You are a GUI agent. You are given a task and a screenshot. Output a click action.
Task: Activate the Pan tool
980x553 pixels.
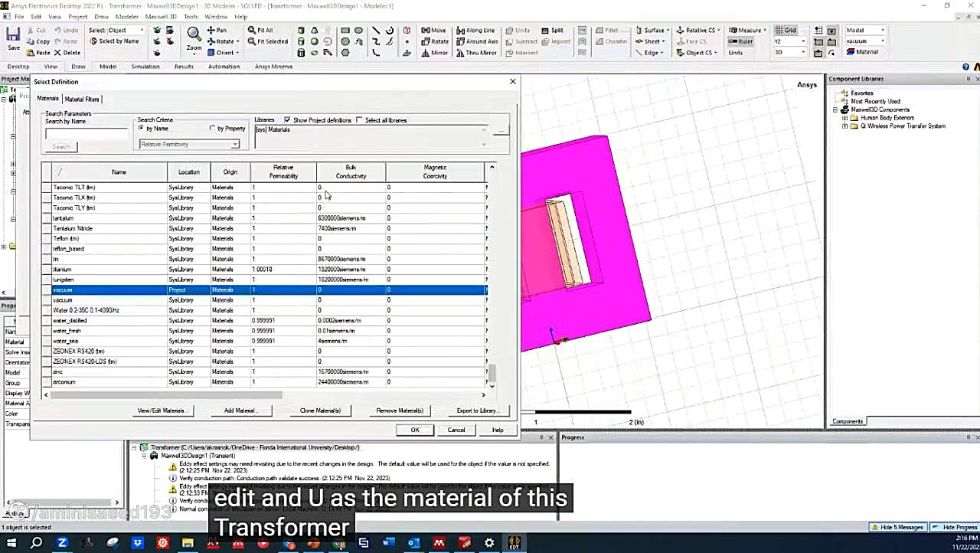[x=217, y=31]
